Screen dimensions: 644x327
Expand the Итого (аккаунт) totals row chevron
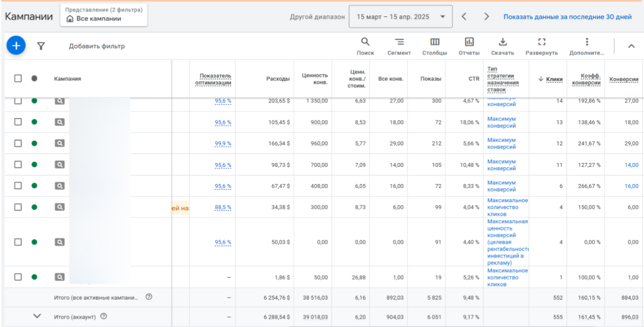coord(37,316)
